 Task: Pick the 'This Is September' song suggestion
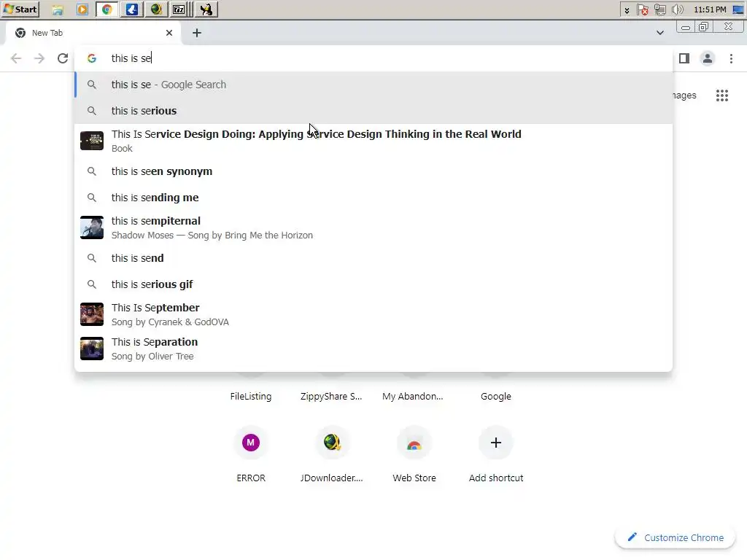coord(373,314)
